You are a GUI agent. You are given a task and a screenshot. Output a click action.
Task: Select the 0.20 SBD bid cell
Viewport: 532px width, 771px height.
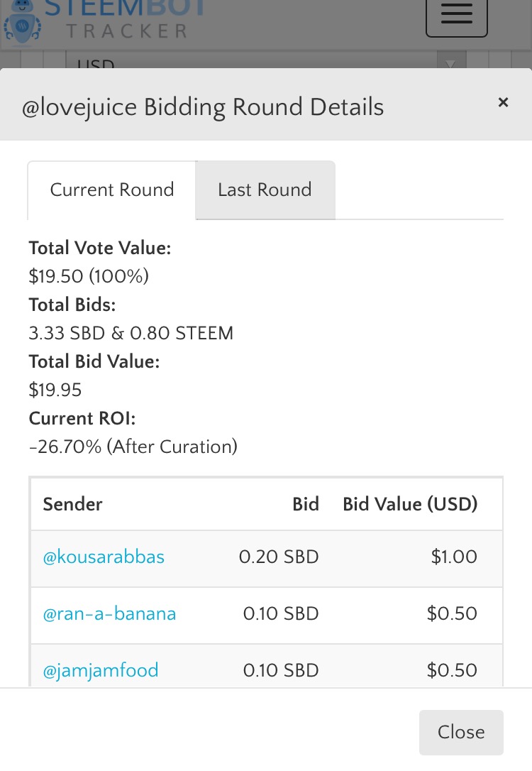tap(279, 557)
